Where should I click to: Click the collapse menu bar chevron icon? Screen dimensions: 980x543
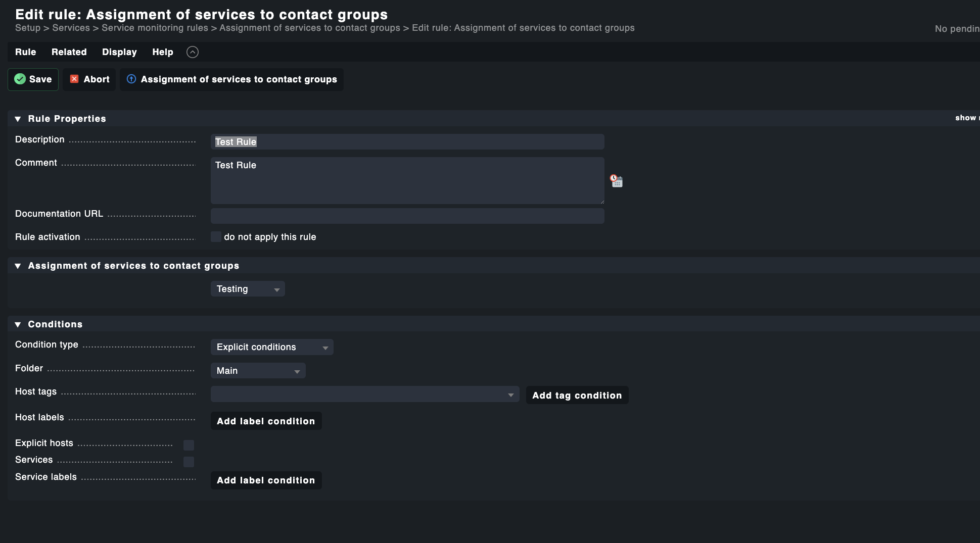193,52
